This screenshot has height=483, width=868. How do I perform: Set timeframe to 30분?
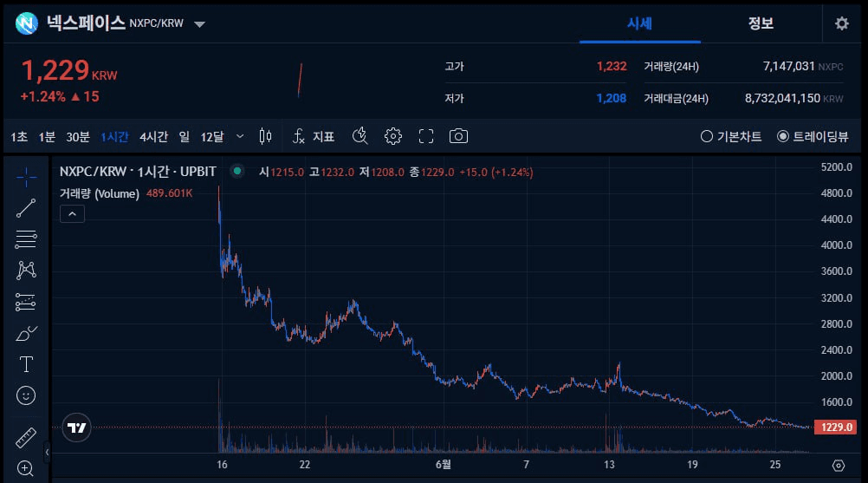(78, 137)
